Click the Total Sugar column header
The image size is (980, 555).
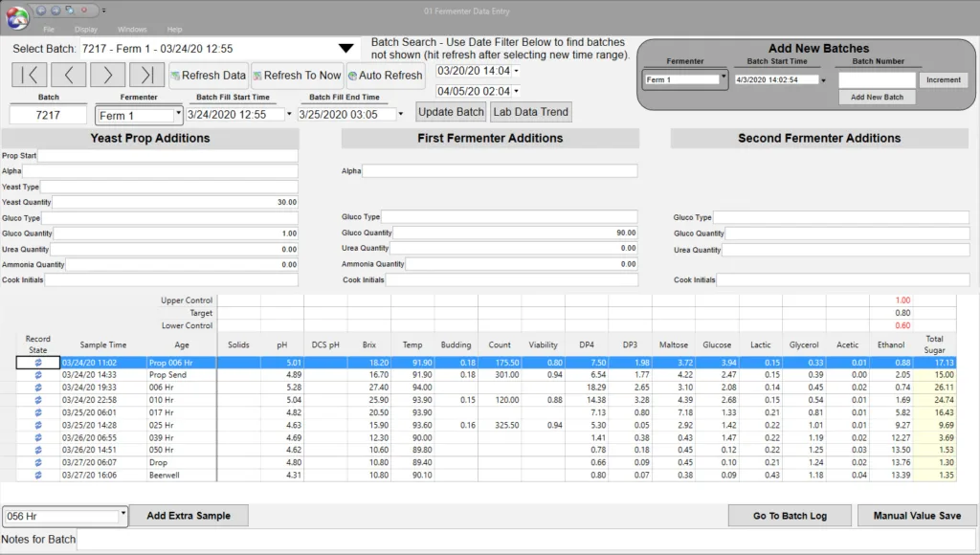coord(934,344)
